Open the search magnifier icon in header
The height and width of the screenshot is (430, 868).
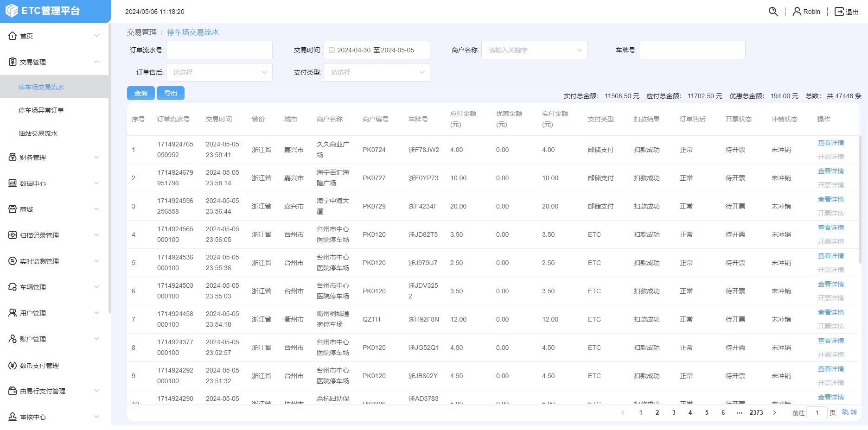pyautogui.click(x=773, y=12)
